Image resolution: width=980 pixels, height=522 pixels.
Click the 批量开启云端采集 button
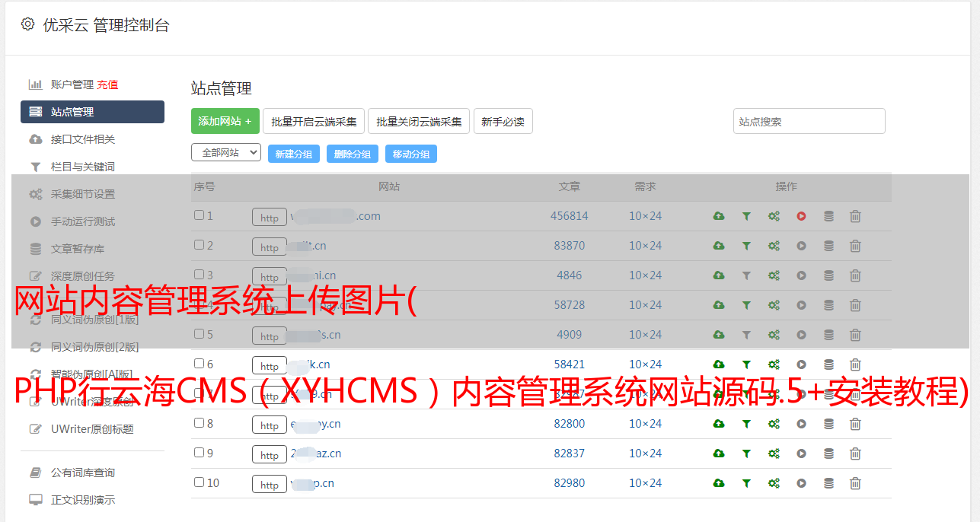314,121
